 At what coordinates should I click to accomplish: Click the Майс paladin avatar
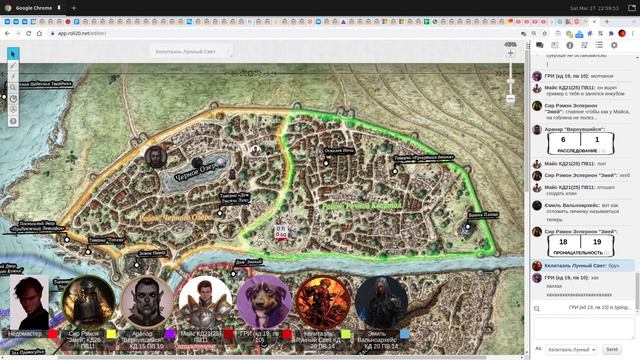click(205, 302)
